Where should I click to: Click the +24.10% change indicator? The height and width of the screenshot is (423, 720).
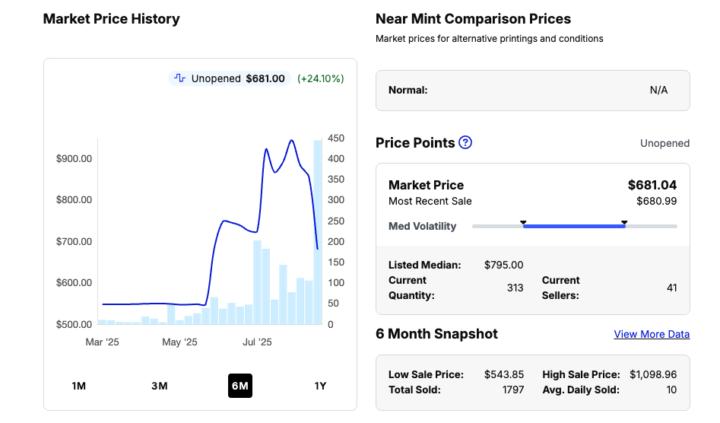(321, 78)
